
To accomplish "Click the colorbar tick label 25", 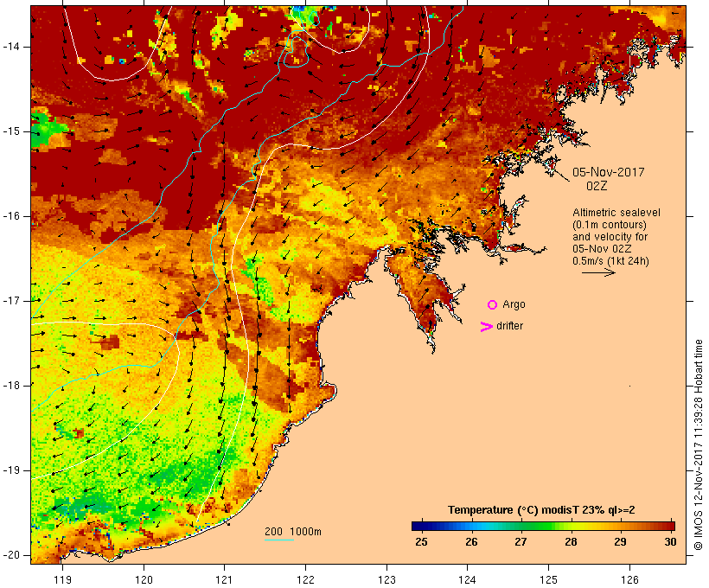I will [x=421, y=542].
